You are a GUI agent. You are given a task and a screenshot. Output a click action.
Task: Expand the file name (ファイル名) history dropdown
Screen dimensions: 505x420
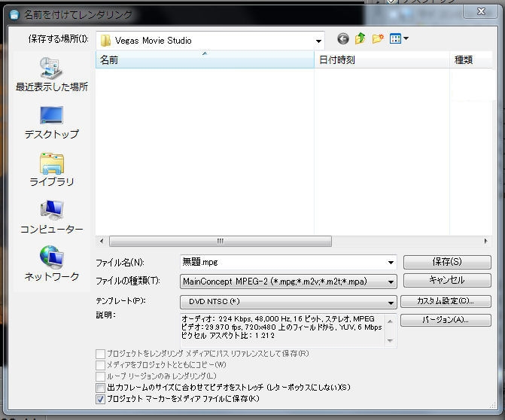pyautogui.click(x=391, y=263)
